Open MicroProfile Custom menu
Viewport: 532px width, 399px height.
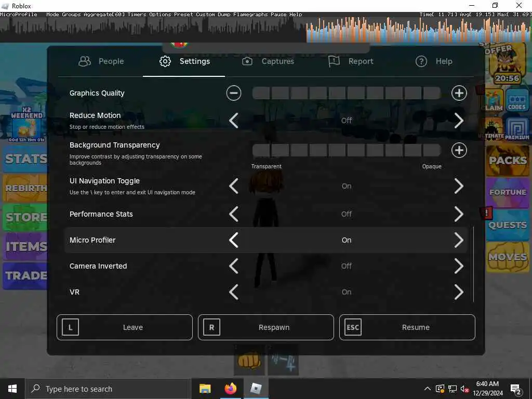[x=205, y=14]
